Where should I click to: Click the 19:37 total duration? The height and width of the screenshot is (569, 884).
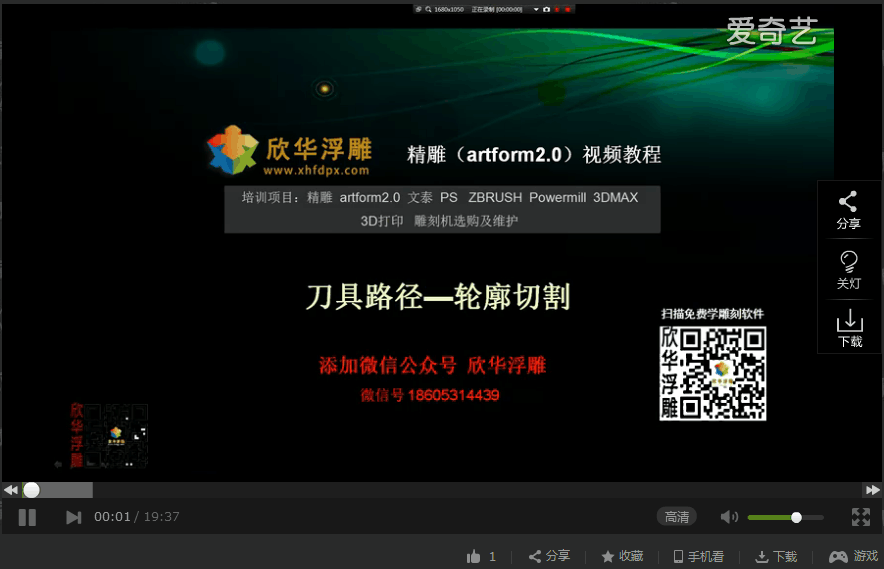pyautogui.click(x=161, y=517)
